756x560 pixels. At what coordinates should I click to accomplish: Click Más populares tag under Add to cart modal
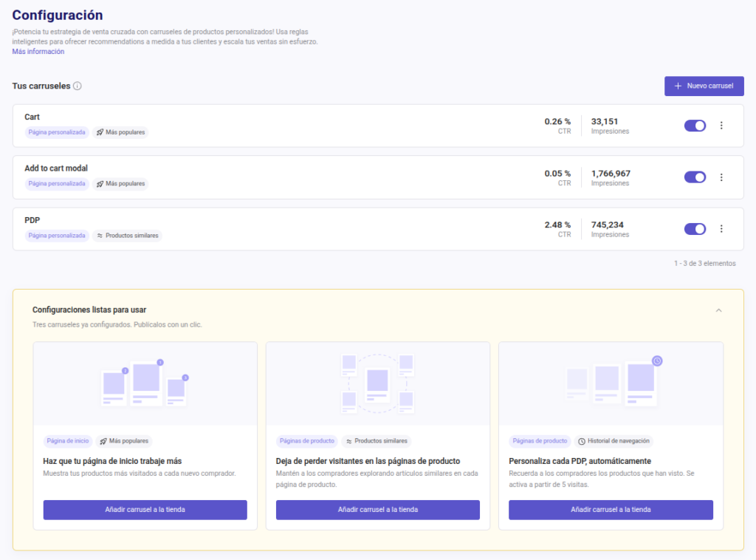pos(120,184)
